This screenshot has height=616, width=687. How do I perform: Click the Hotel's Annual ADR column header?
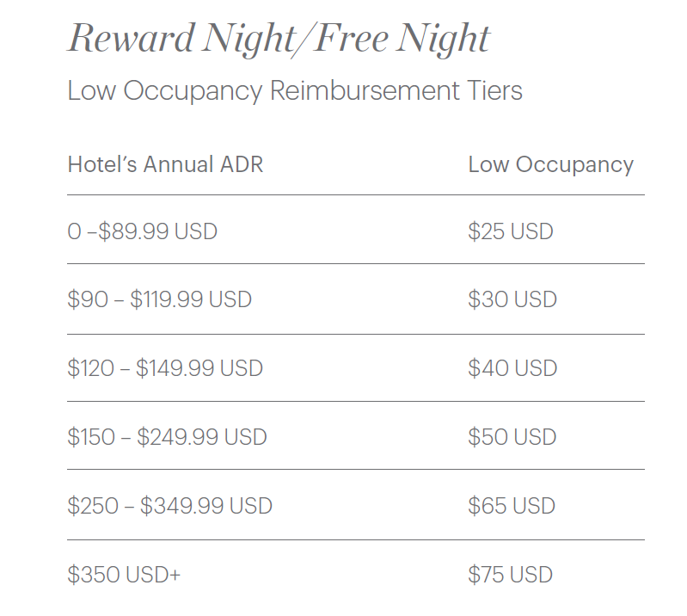pyautogui.click(x=165, y=164)
